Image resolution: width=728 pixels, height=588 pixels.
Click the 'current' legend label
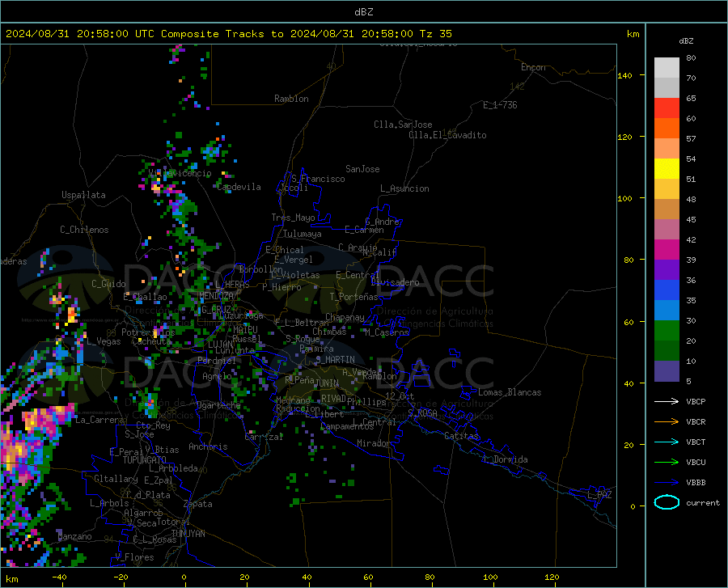[702, 502]
